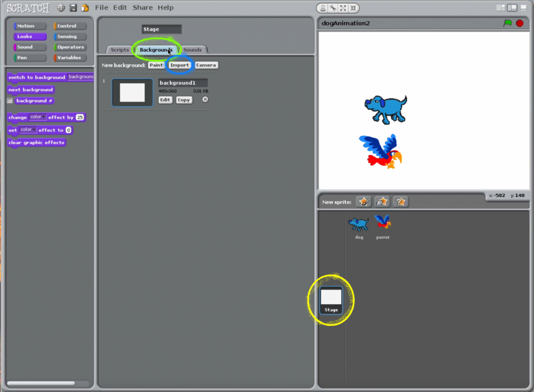
Task: Delete background1 with the X button
Action: click(x=205, y=100)
